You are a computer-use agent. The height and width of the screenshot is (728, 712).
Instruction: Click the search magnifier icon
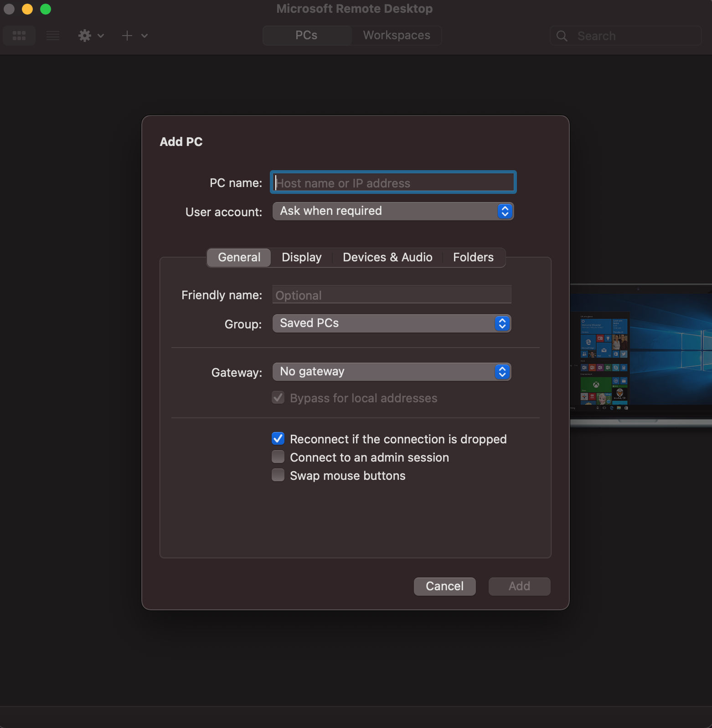tap(562, 36)
